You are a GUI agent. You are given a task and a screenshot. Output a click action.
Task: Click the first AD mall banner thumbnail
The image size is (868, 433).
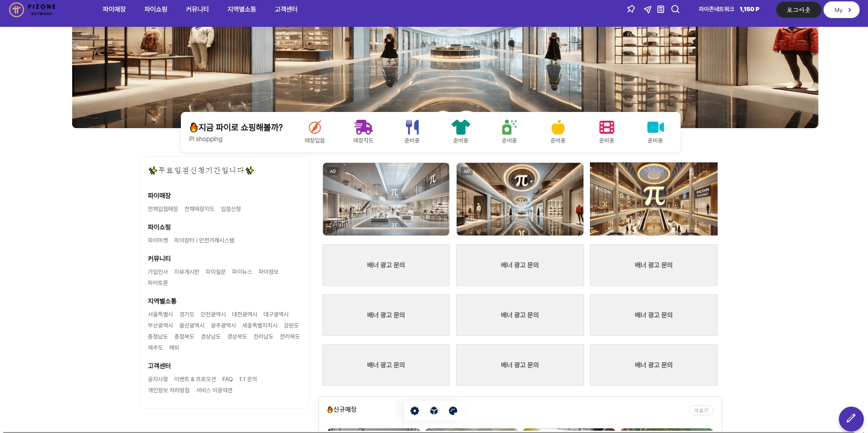pyautogui.click(x=386, y=199)
